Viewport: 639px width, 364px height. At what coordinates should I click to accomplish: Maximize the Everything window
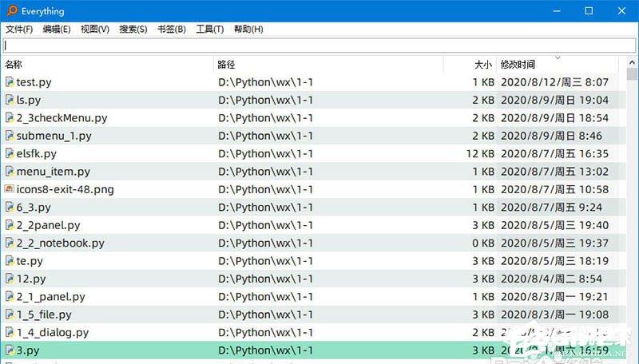(x=589, y=11)
